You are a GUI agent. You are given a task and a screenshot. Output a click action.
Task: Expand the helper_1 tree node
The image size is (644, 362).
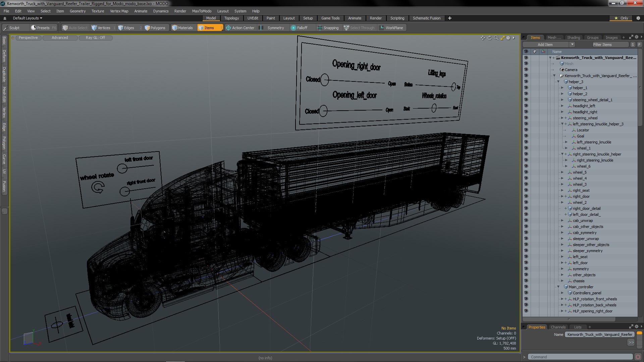(562, 88)
